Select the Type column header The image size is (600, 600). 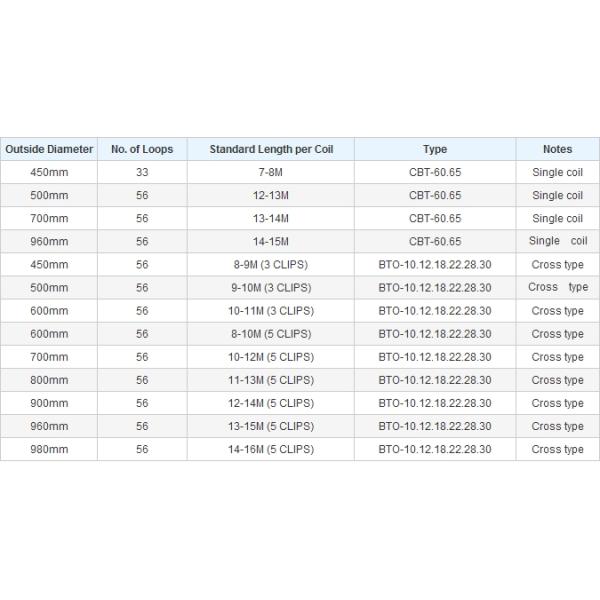tap(435, 149)
